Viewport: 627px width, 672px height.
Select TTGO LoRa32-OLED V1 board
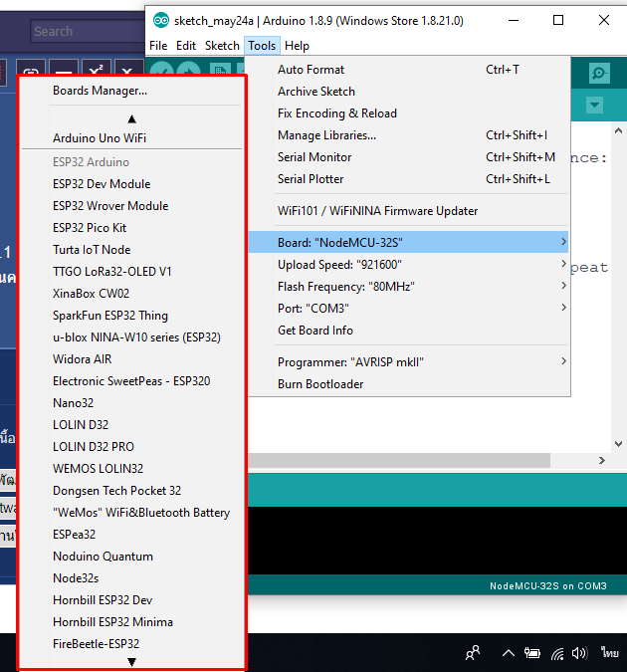point(132,271)
